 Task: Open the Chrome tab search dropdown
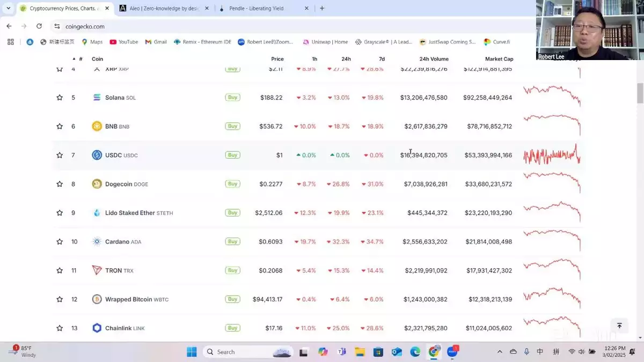(8, 9)
